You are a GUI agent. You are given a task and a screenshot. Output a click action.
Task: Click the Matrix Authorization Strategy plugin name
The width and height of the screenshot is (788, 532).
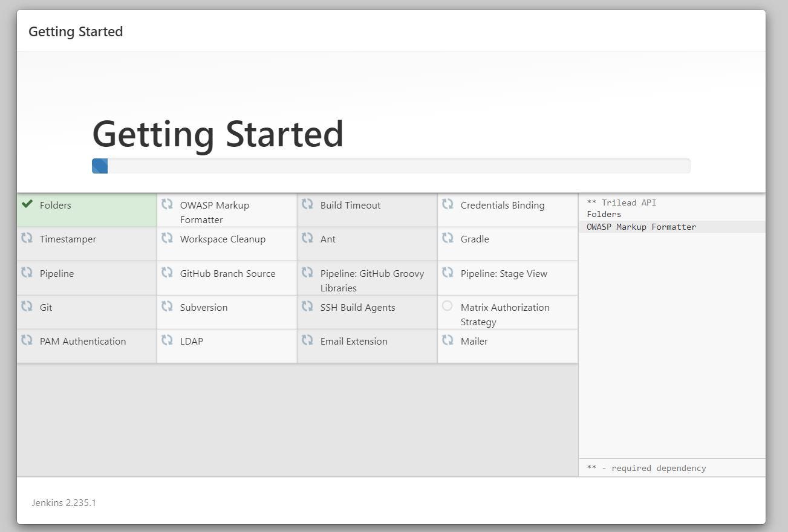point(505,315)
